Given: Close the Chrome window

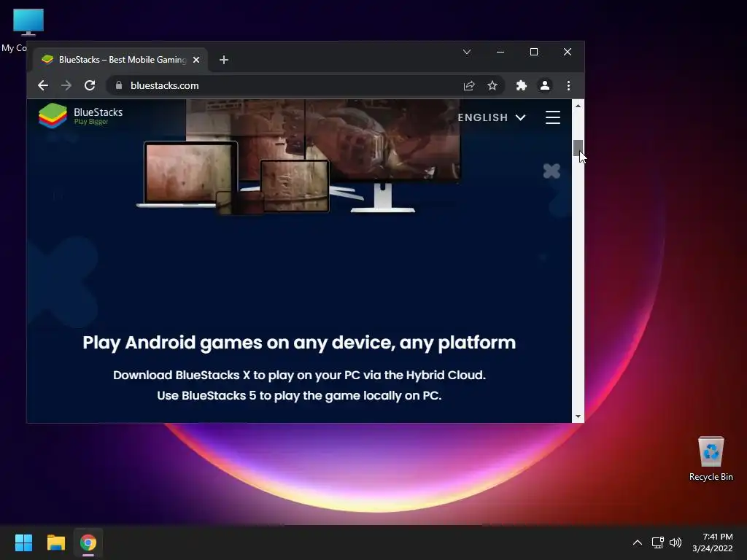Looking at the screenshot, I should click(568, 52).
